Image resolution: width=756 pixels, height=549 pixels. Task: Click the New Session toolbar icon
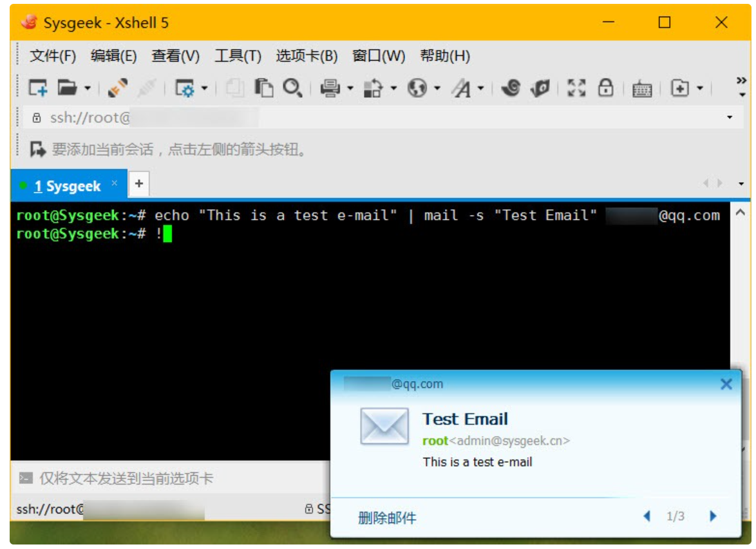[37, 88]
